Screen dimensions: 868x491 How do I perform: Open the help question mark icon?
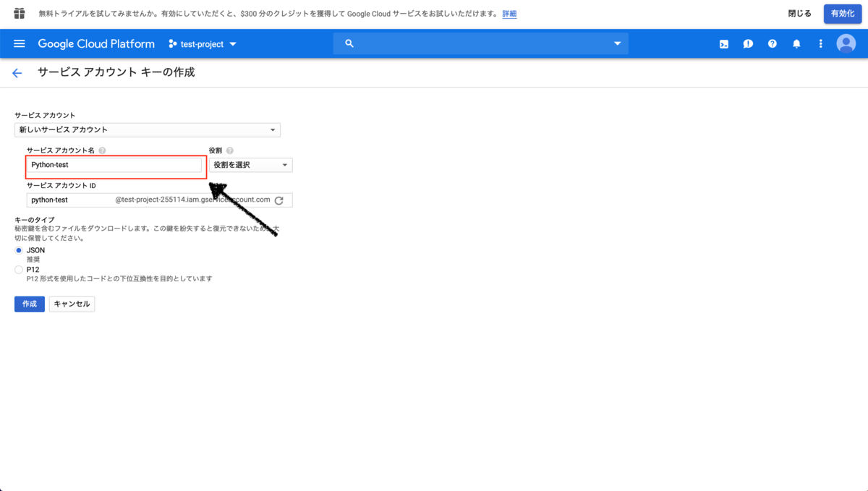[x=773, y=44]
